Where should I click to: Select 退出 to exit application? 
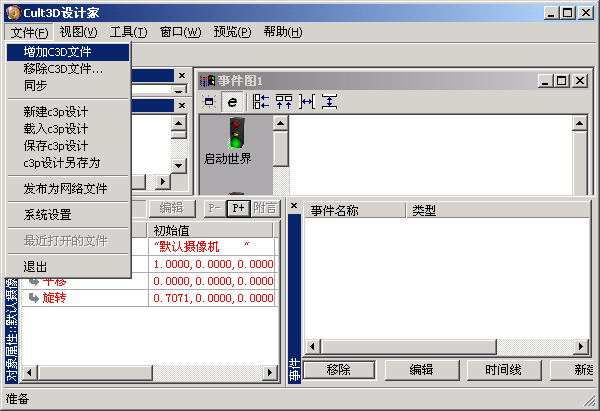(68, 267)
